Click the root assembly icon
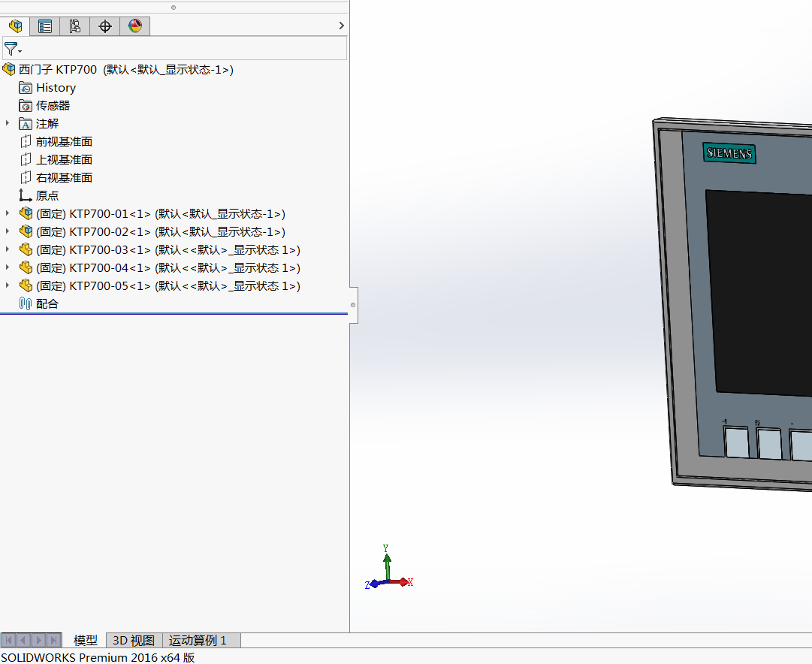Image resolution: width=812 pixels, height=664 pixels. click(x=9, y=69)
